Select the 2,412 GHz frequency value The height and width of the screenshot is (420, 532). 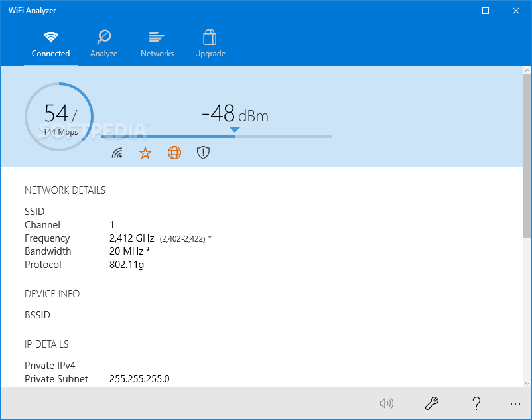pyautogui.click(x=131, y=238)
